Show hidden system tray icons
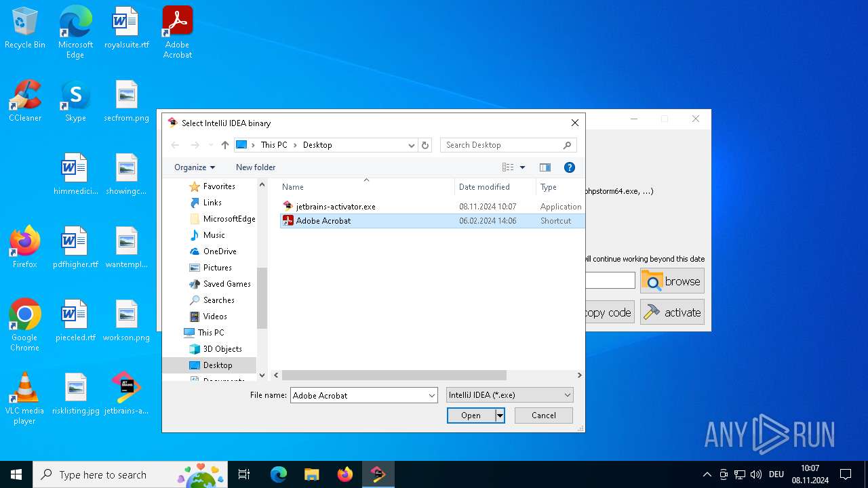 pyautogui.click(x=707, y=474)
